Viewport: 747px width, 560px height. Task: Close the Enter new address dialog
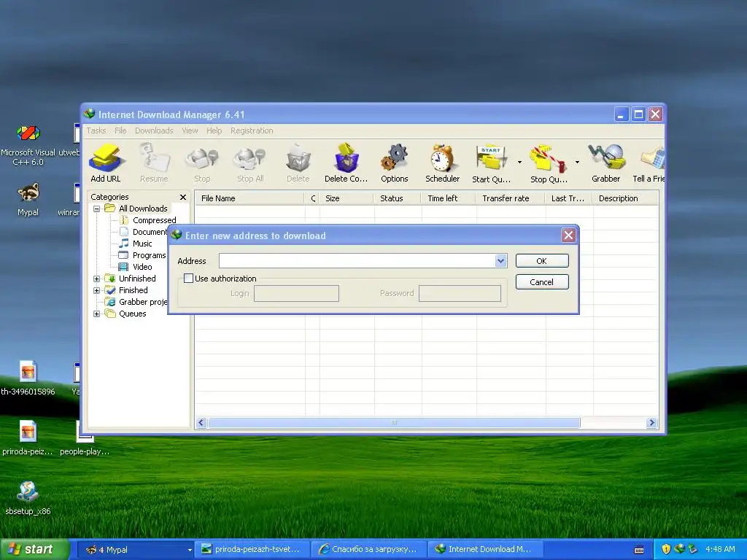pyautogui.click(x=568, y=236)
